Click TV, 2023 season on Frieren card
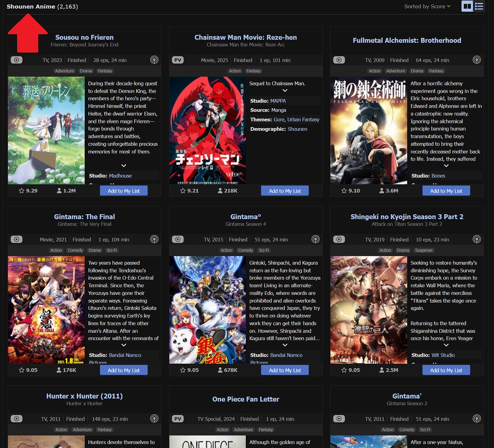The height and width of the screenshot is (448, 494). (x=52, y=60)
